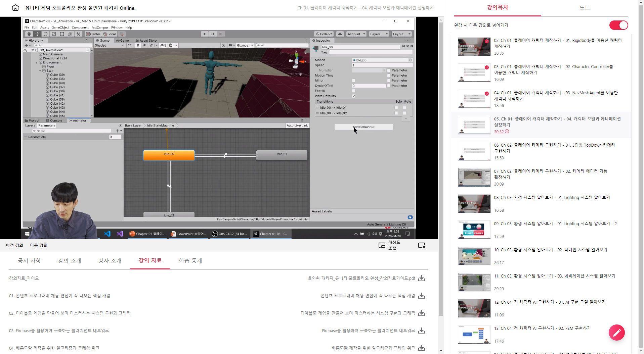Open the GameObject menu

tap(60, 28)
